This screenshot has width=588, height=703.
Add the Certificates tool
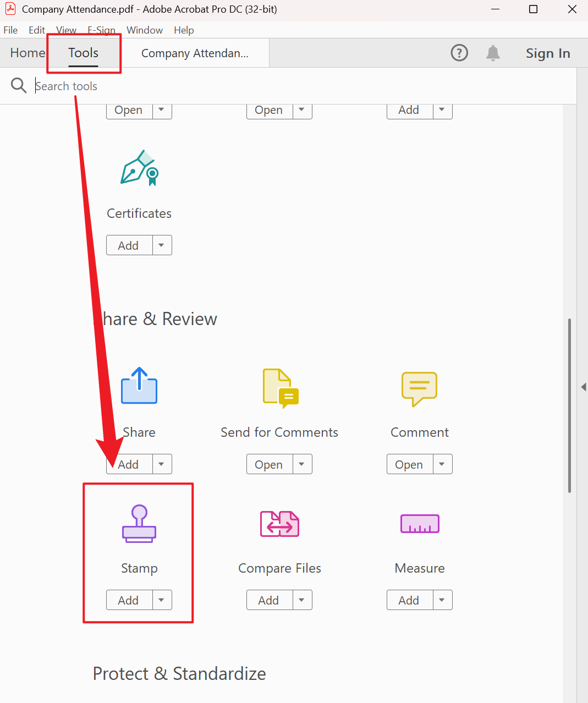click(x=129, y=245)
